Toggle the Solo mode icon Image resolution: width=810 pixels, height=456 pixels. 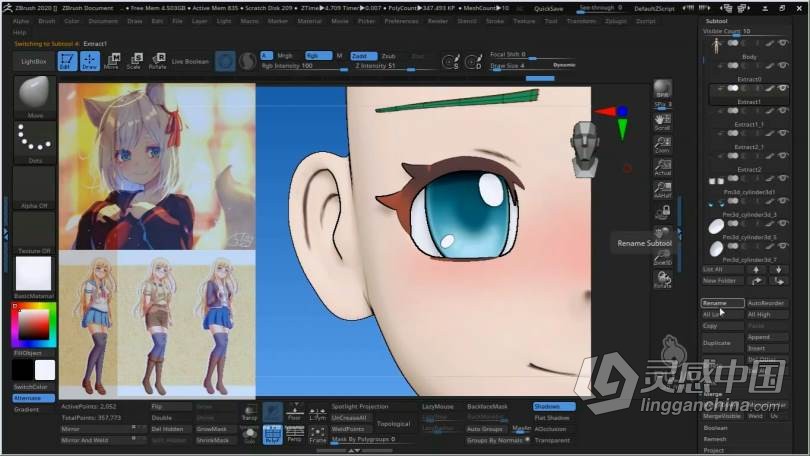250,435
